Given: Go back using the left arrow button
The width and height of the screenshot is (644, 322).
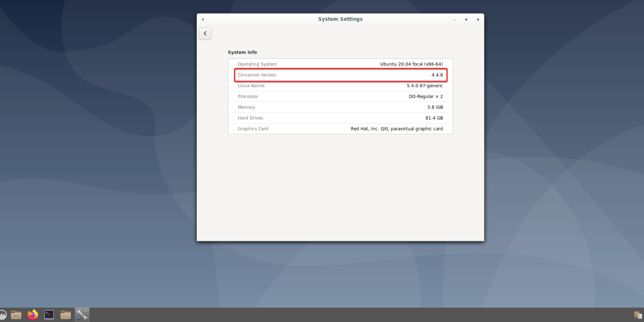Looking at the screenshot, I should coord(205,33).
